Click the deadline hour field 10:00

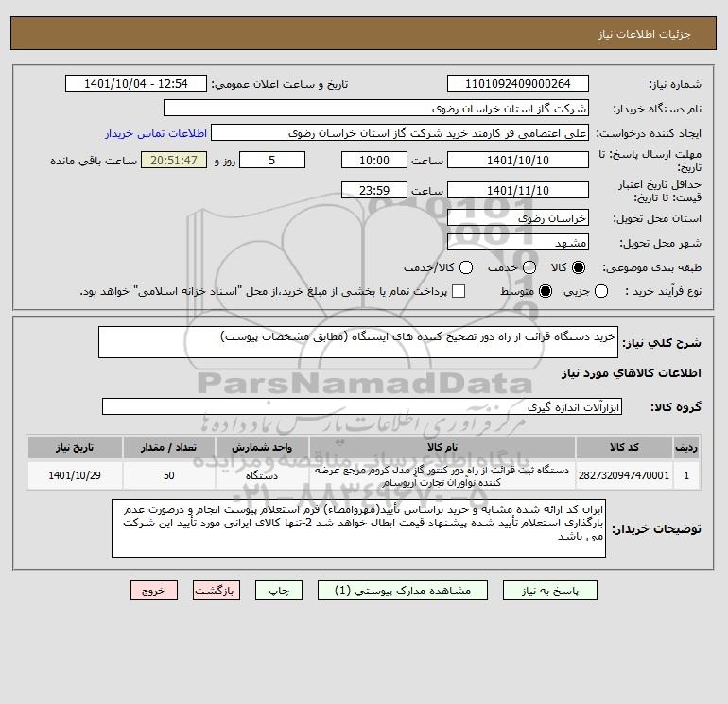(x=374, y=161)
